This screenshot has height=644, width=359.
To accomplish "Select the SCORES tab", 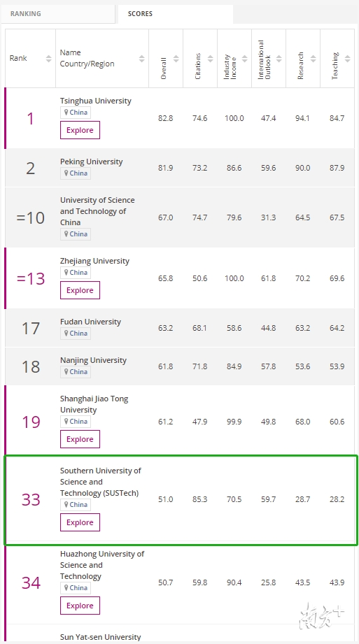I will (x=175, y=14).
